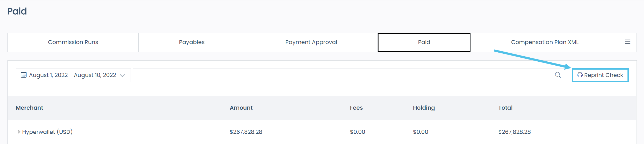Expand the Hyperwallet (USD) row triangle
Image resolution: width=644 pixels, height=144 pixels.
[19, 132]
